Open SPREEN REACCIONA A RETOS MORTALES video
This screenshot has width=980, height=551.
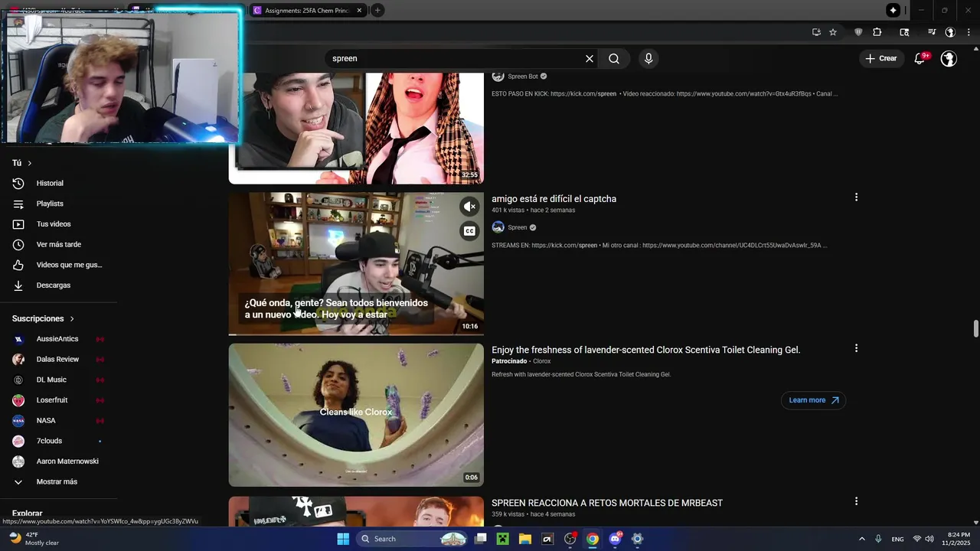click(x=607, y=503)
